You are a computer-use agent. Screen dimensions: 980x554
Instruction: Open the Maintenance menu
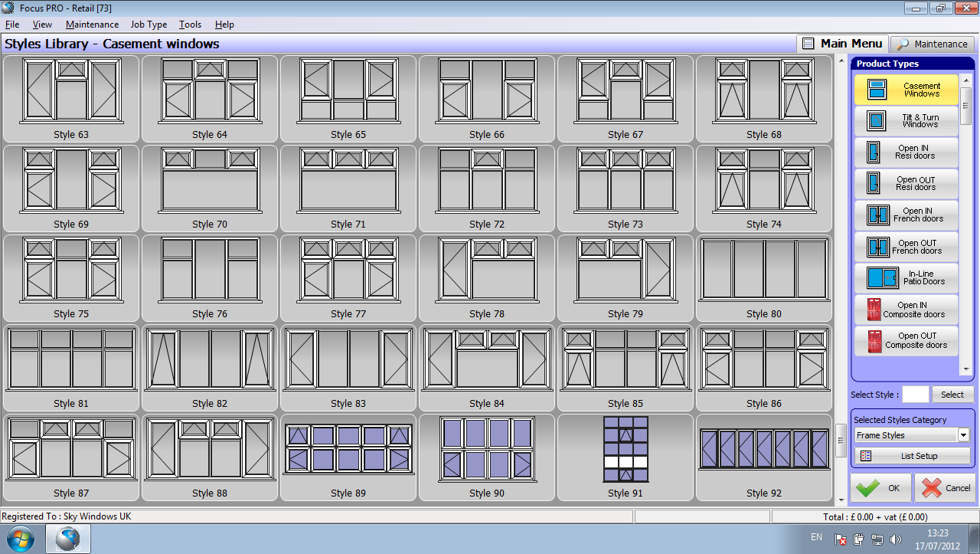[x=92, y=25]
